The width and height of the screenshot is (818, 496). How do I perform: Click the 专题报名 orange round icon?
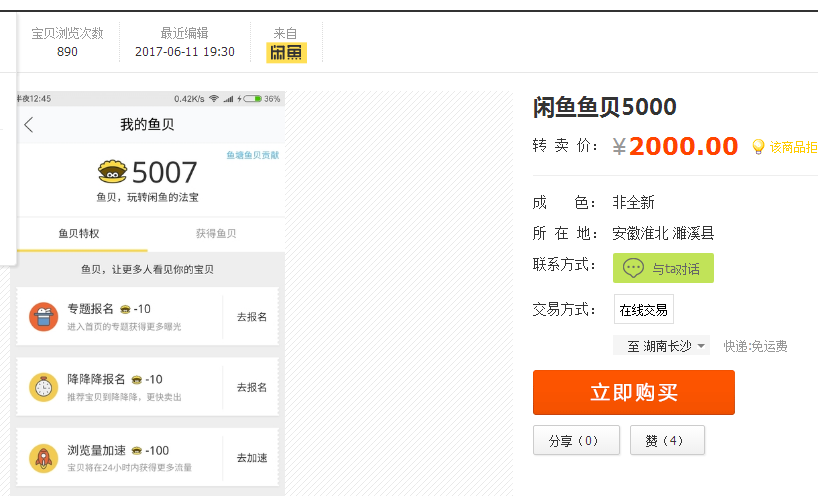click(x=43, y=316)
